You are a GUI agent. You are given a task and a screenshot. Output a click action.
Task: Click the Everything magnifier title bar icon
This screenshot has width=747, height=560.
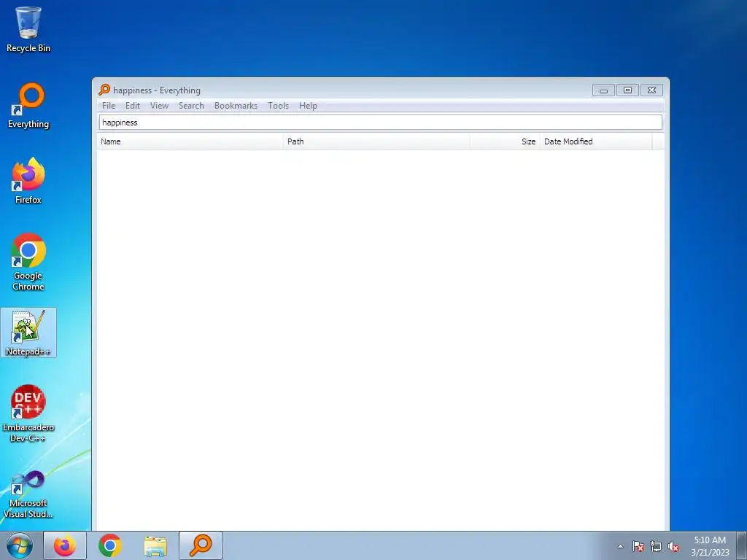click(x=104, y=90)
